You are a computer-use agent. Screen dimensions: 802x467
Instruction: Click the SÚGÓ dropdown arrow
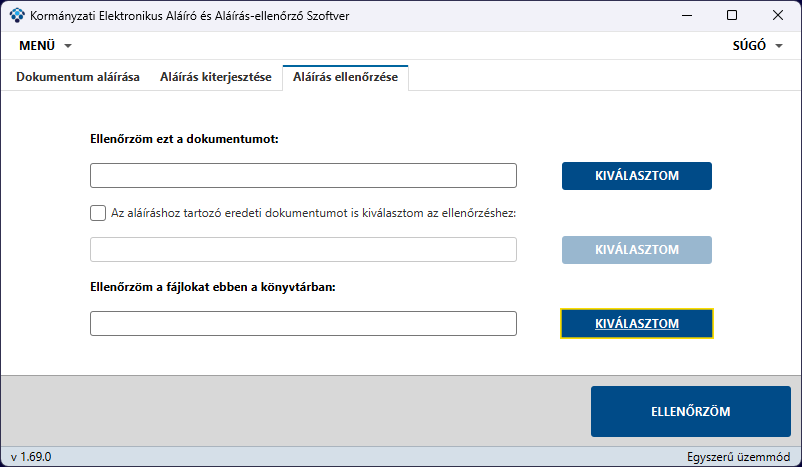[x=778, y=46]
